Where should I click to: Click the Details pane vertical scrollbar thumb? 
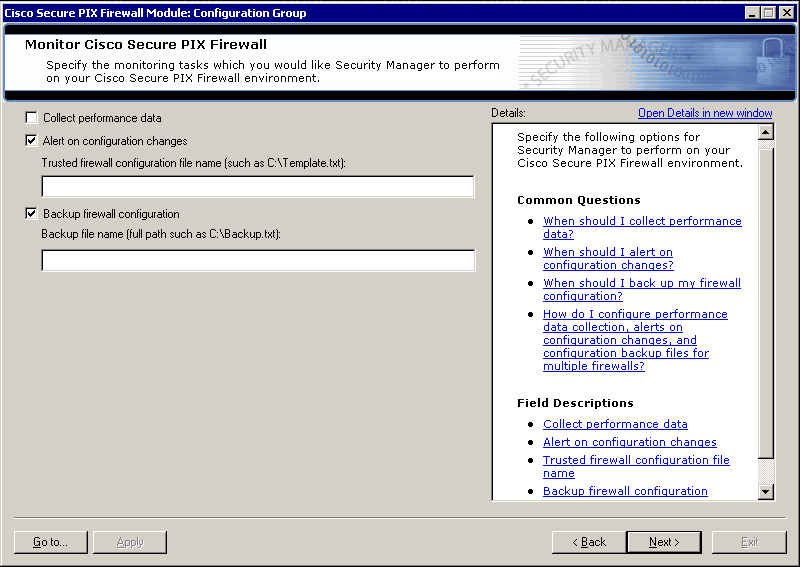[766, 304]
